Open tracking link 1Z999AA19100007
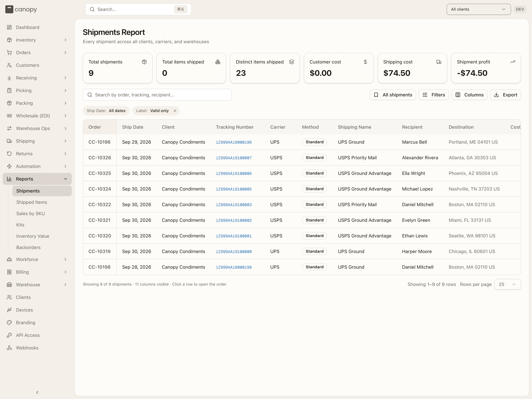Screen dimensions: 532x399 (234, 158)
